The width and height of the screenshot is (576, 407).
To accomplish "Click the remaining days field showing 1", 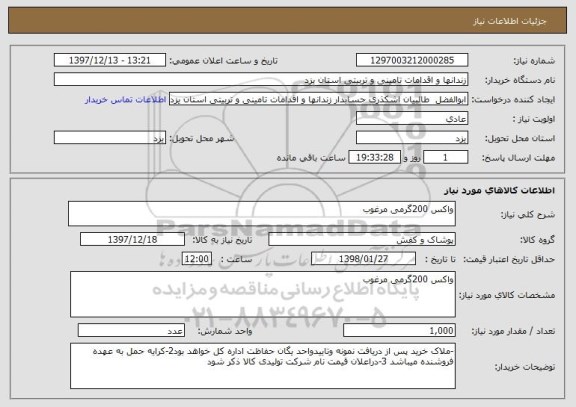I will point(446,158).
